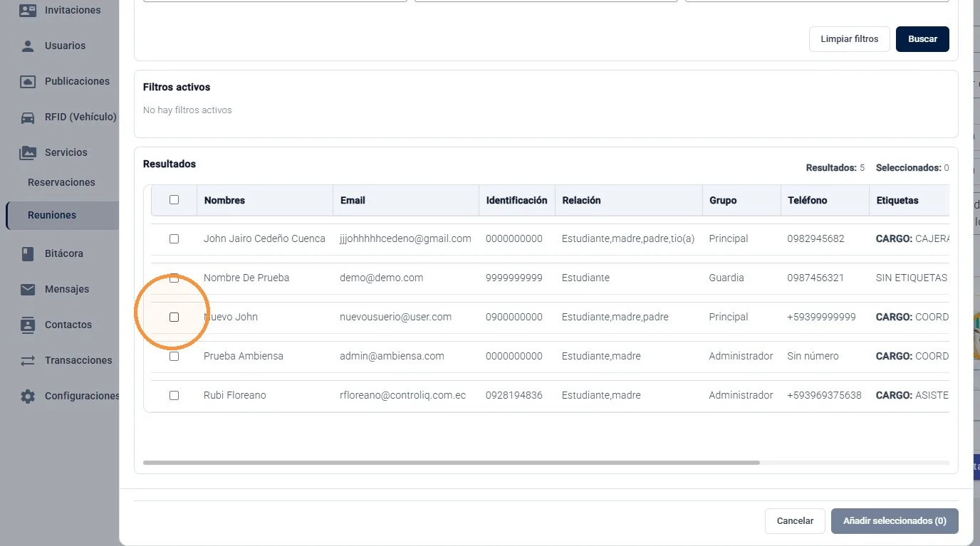Click email nuevousuerio@user.com
Image resolution: width=980 pixels, height=546 pixels.
coord(395,317)
